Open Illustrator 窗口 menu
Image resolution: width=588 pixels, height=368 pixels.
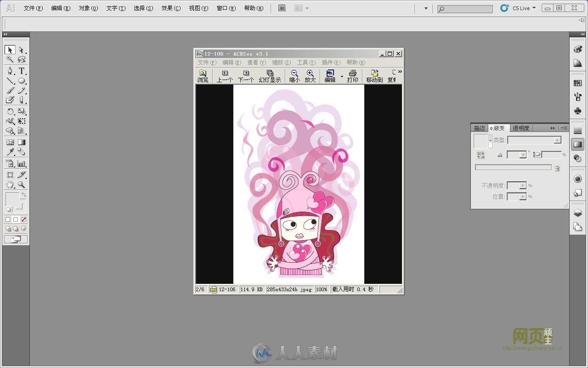[x=226, y=8]
